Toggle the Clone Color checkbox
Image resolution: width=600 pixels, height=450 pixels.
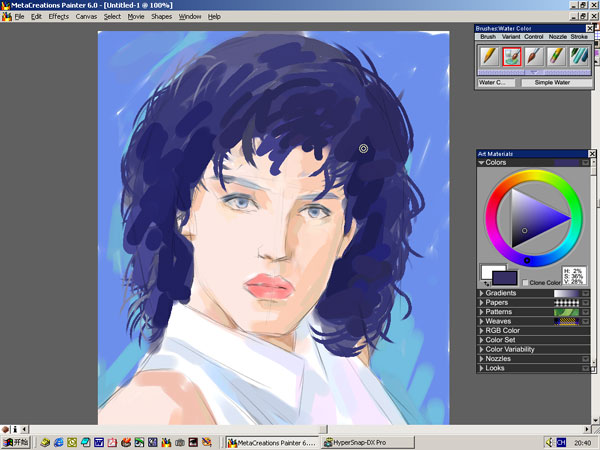pyautogui.click(x=525, y=282)
